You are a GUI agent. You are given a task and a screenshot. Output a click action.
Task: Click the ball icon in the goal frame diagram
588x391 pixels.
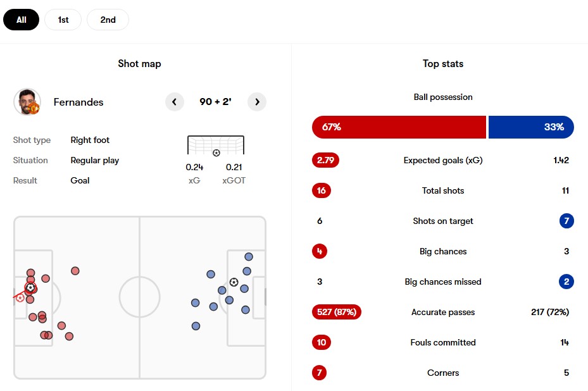216,153
